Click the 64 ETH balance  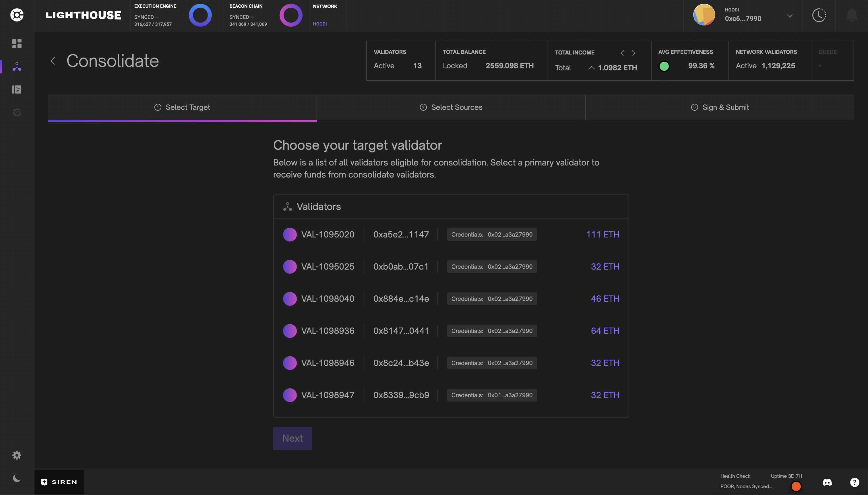pyautogui.click(x=605, y=331)
